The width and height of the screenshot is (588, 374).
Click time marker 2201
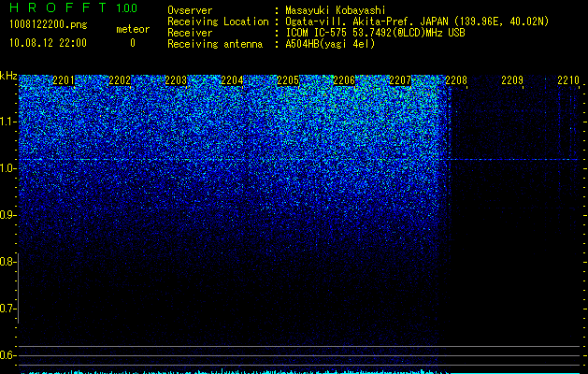click(64, 80)
